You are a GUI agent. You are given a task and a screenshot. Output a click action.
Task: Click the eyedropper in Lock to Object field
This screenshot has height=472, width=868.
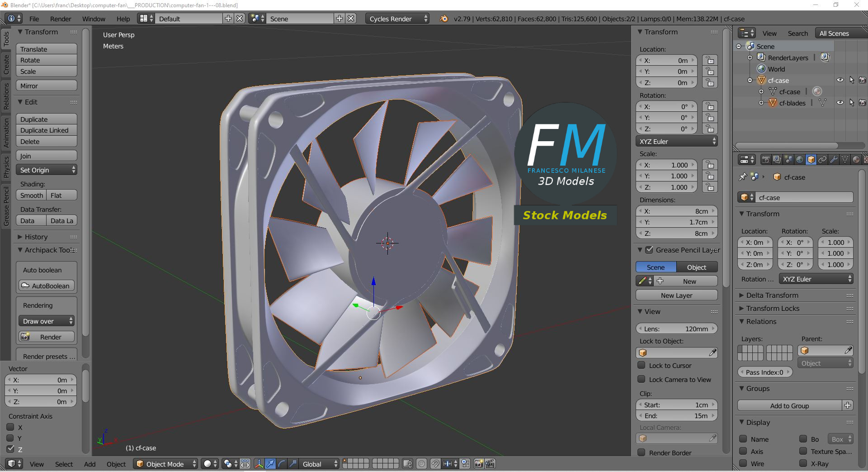pyautogui.click(x=712, y=353)
